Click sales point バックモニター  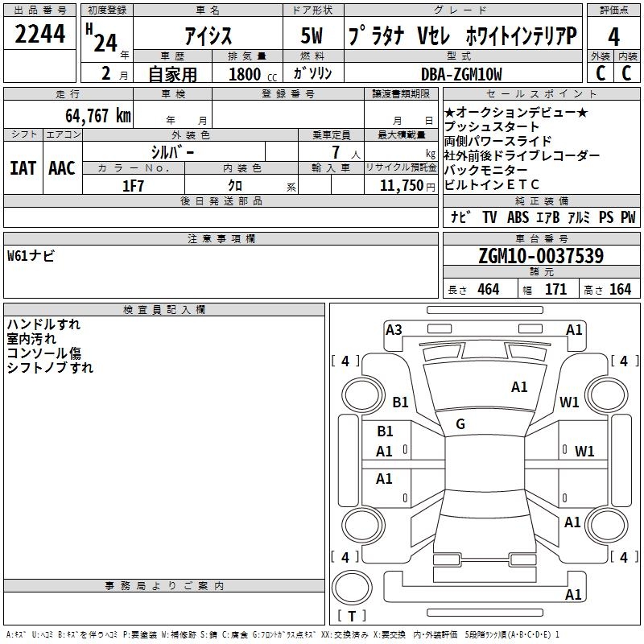click(x=485, y=170)
